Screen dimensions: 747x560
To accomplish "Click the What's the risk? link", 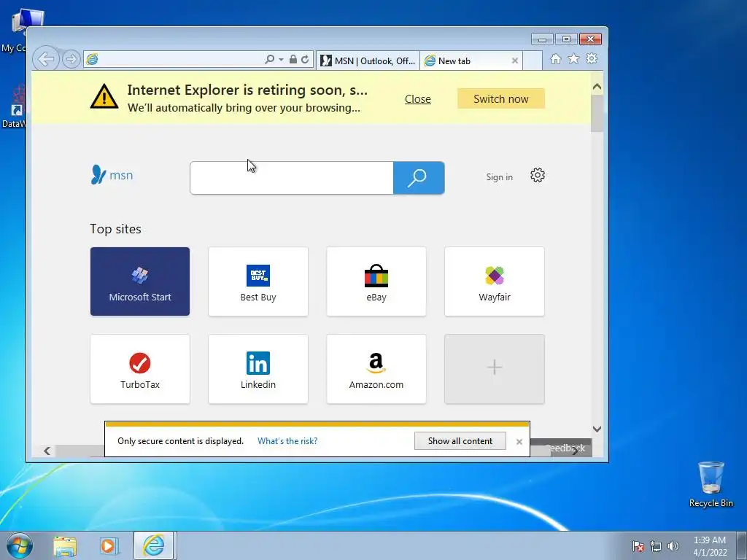I will click(287, 441).
